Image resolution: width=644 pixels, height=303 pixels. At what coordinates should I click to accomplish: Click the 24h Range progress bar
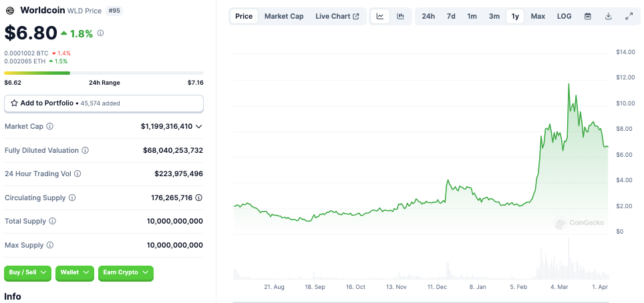click(104, 73)
